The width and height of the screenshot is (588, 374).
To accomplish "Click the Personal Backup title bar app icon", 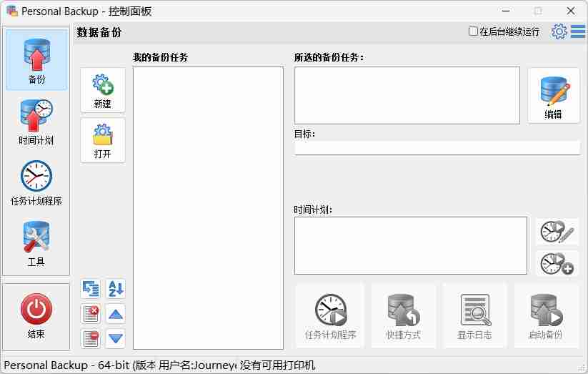I will point(12,11).
